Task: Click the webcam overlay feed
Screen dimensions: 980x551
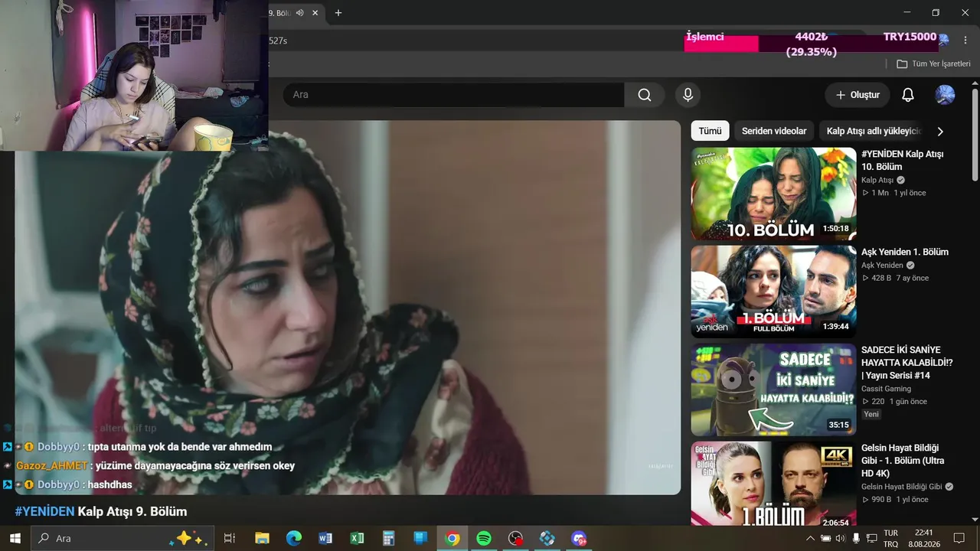Action: (x=134, y=75)
